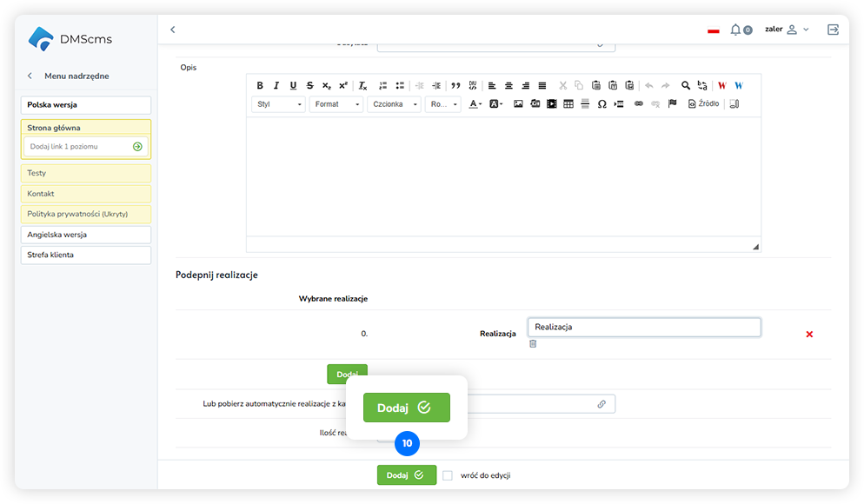864x504 pixels.
Task: Apply italic formatting in the editor
Action: [276, 85]
